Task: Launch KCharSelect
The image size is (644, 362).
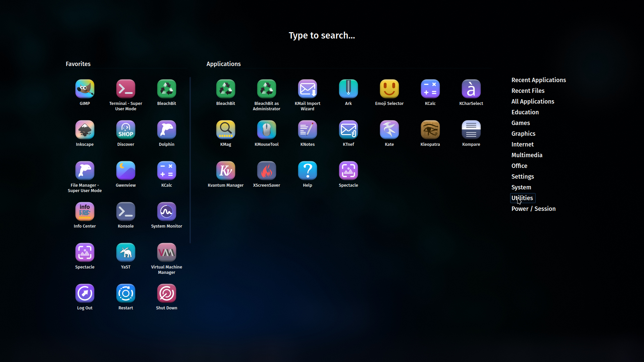Action: 471,89
